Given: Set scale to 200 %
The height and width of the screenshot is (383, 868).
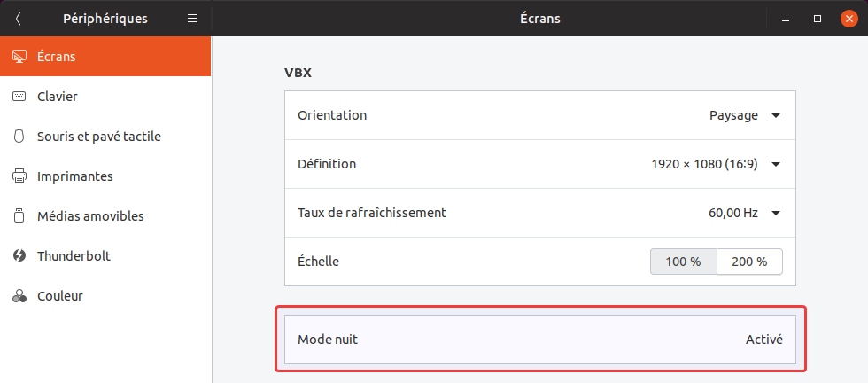Looking at the screenshot, I should coord(749,262).
